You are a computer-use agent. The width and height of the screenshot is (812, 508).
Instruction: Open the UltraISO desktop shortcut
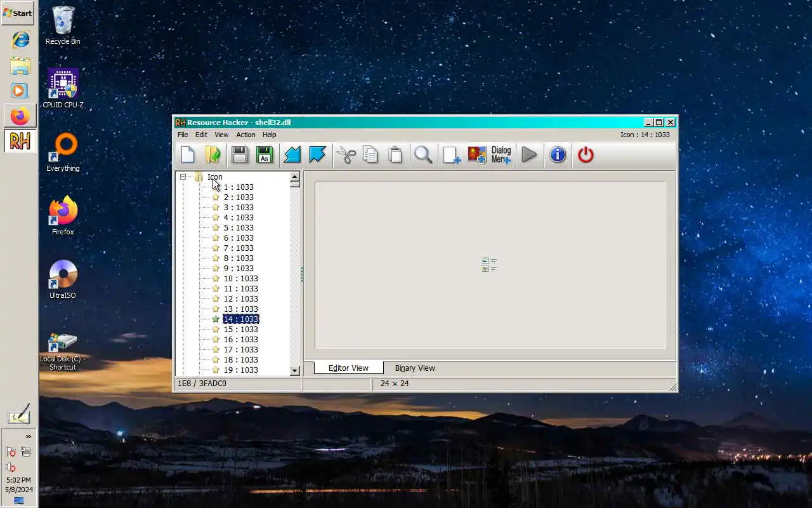coord(63,279)
